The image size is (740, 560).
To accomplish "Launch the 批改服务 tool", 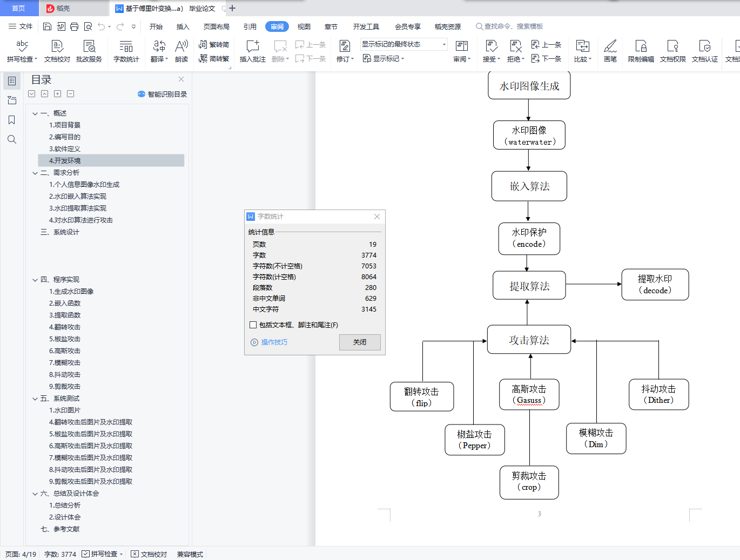I will click(89, 51).
